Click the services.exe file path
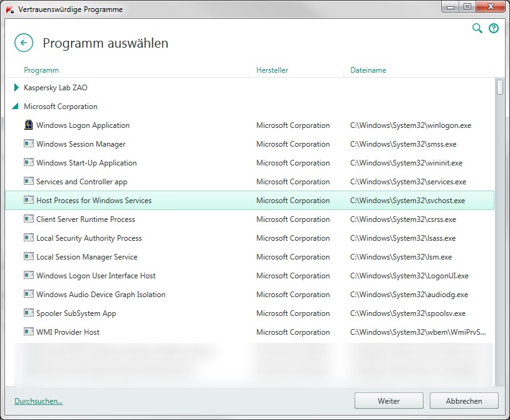This screenshot has height=420, width=510. tap(409, 182)
